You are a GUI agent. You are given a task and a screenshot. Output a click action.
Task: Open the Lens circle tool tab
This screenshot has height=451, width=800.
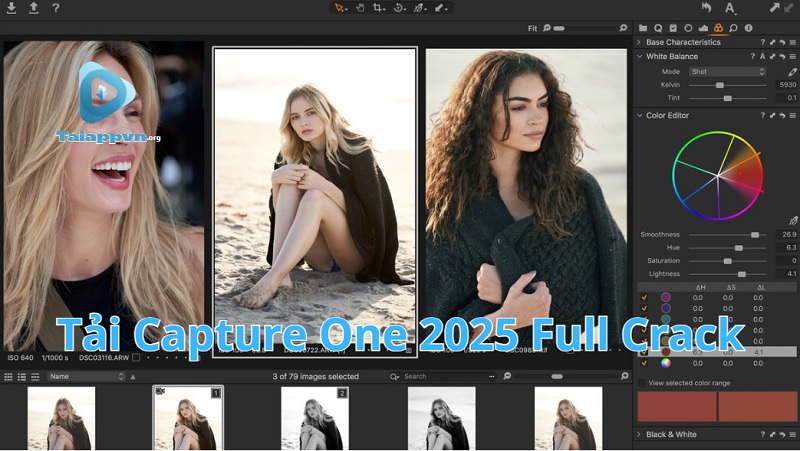(x=688, y=28)
